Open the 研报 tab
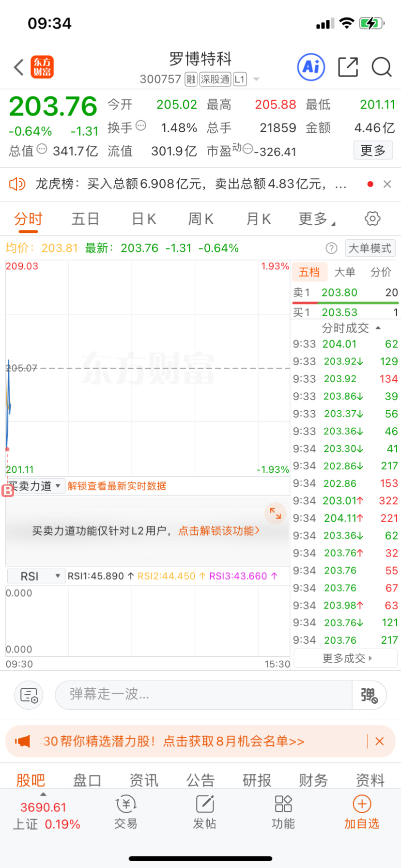 [x=257, y=780]
